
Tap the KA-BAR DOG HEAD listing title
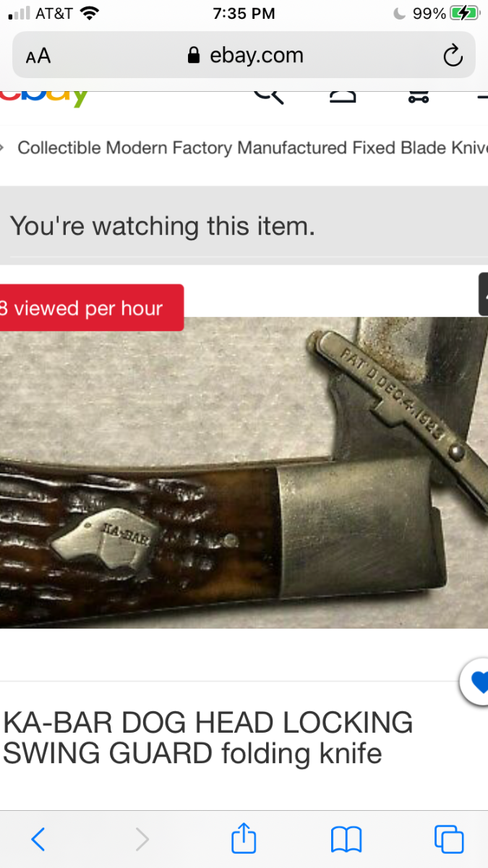click(208, 738)
